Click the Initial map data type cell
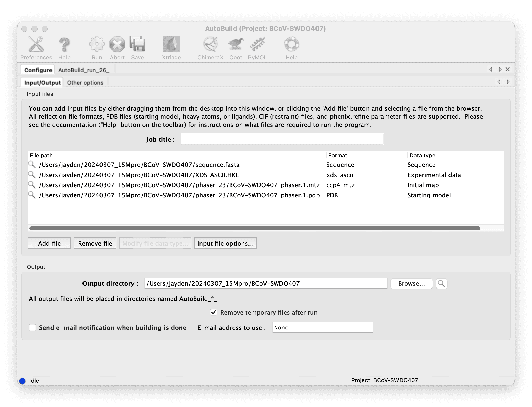This screenshot has width=532, height=407. (423, 185)
